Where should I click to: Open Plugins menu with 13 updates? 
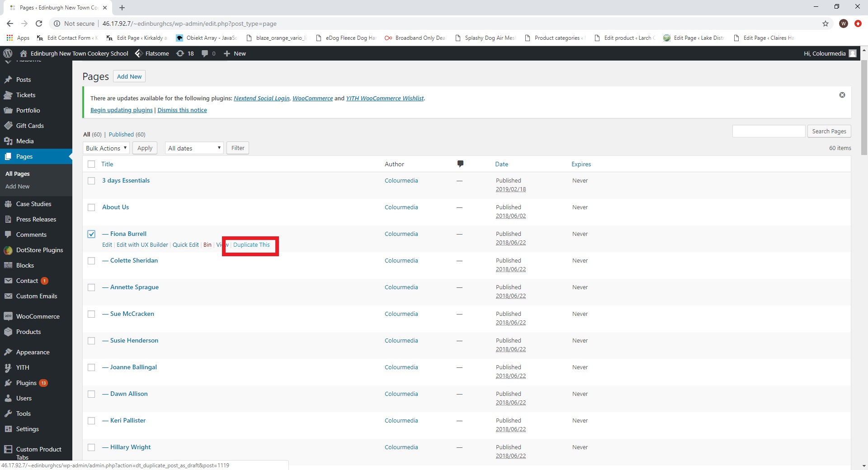tap(26, 383)
